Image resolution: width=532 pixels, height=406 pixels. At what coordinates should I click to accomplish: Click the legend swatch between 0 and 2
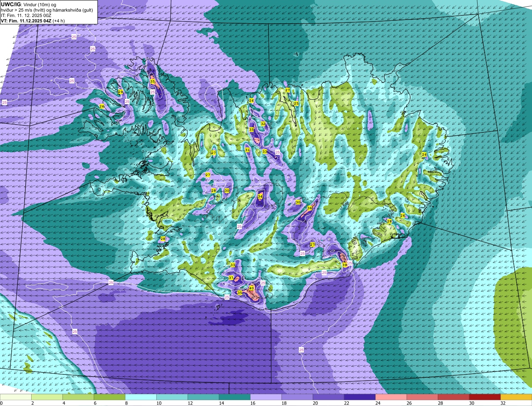pos(16,397)
